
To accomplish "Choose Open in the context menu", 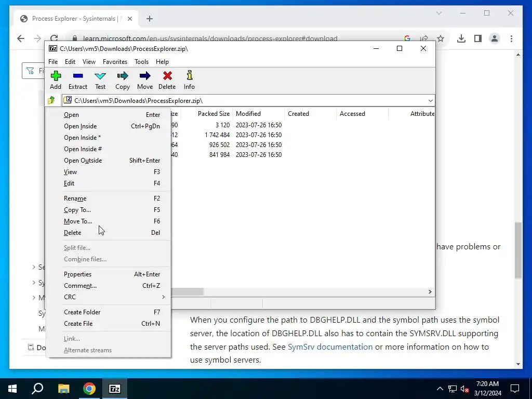I will [108, 115].
